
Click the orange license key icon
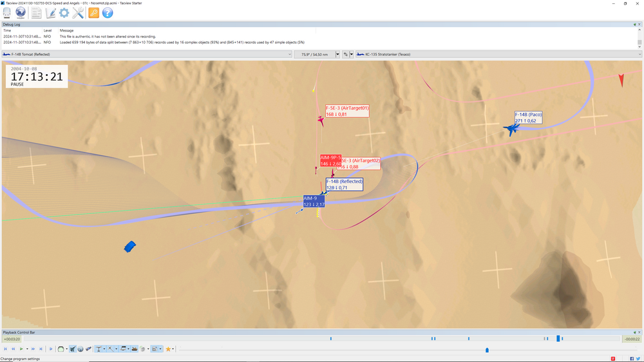pos(93,13)
